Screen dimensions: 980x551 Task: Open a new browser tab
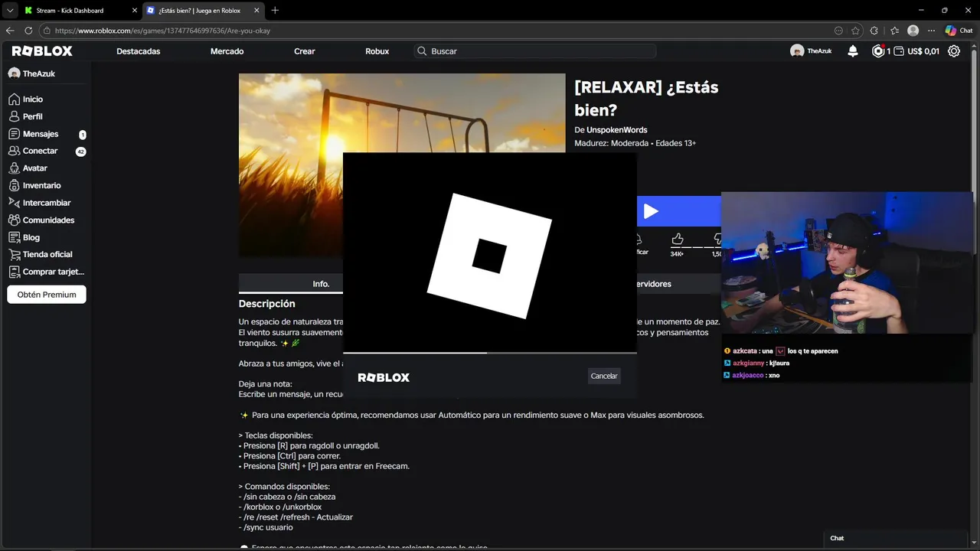point(275,10)
